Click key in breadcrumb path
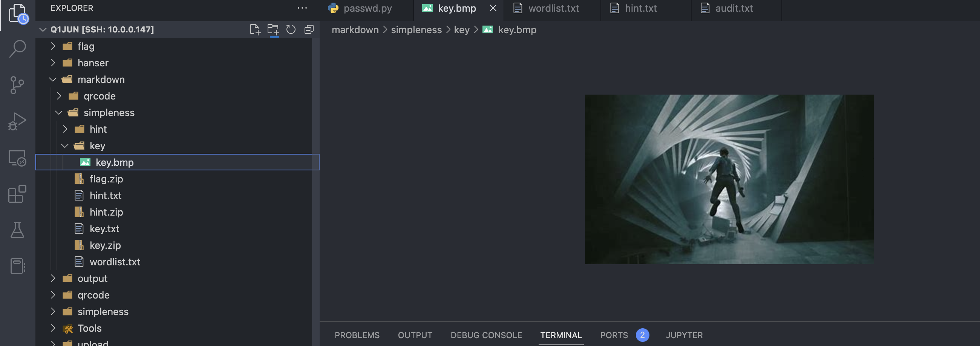This screenshot has height=346, width=980. click(x=461, y=30)
